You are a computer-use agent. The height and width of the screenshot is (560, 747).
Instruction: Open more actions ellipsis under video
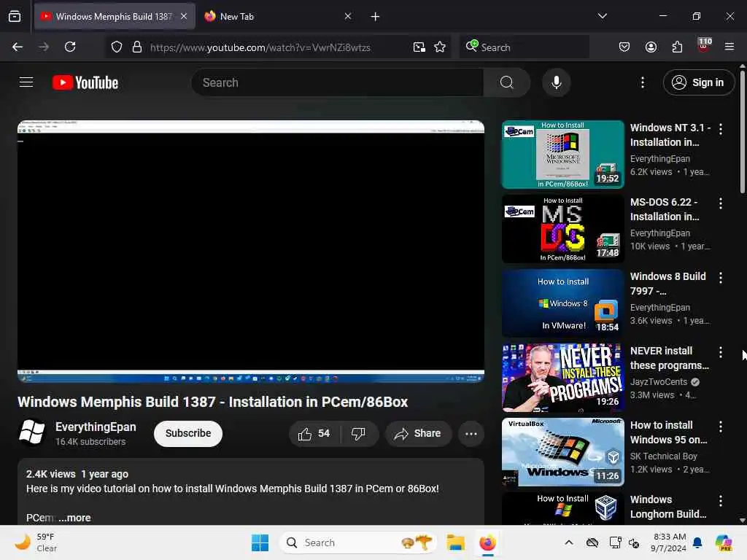tap(471, 433)
